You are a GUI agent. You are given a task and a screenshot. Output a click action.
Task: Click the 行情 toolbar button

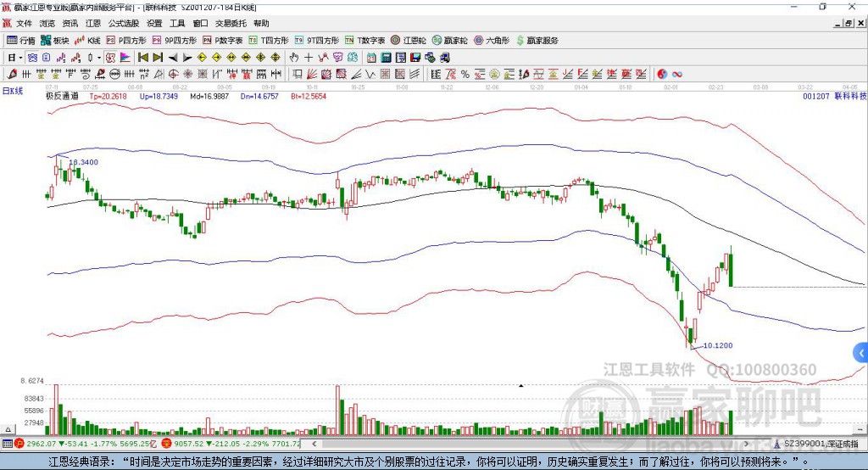point(20,41)
